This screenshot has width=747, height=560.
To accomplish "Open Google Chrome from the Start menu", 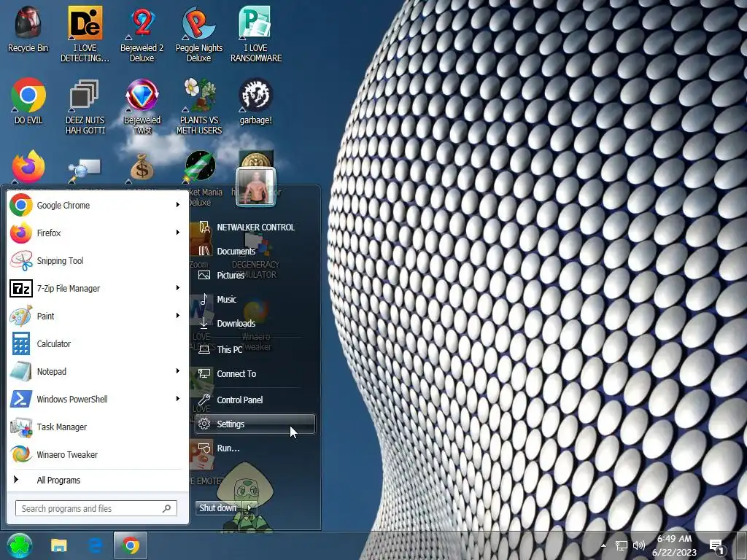I will (x=96, y=205).
